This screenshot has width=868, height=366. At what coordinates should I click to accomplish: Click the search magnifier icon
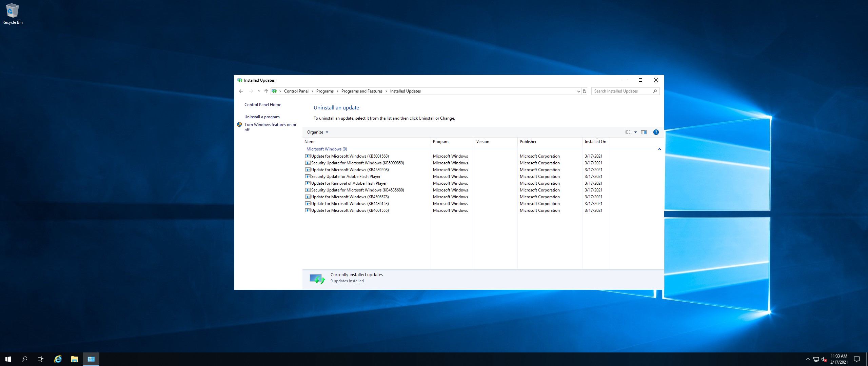click(655, 91)
